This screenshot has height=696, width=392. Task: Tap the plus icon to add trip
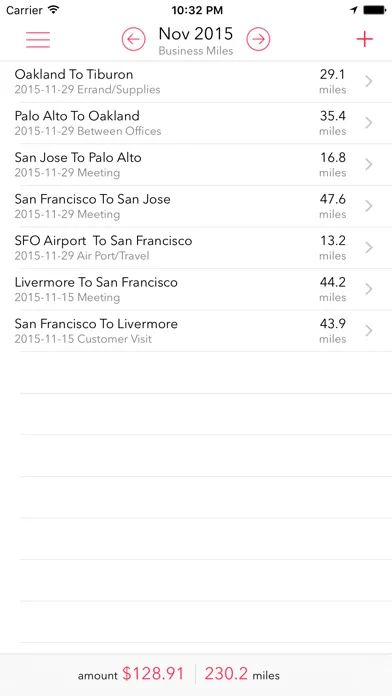click(x=364, y=40)
